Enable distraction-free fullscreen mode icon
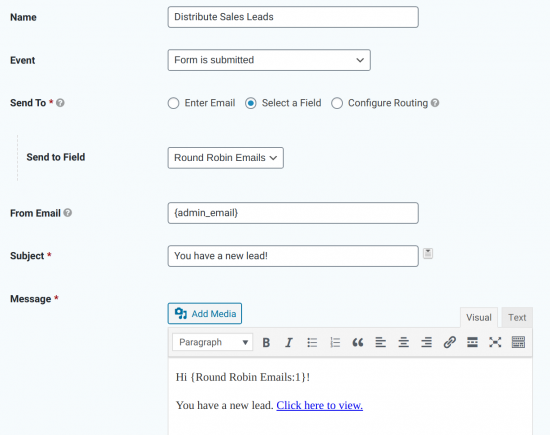Viewport: 550px width, 435px height. coord(495,342)
